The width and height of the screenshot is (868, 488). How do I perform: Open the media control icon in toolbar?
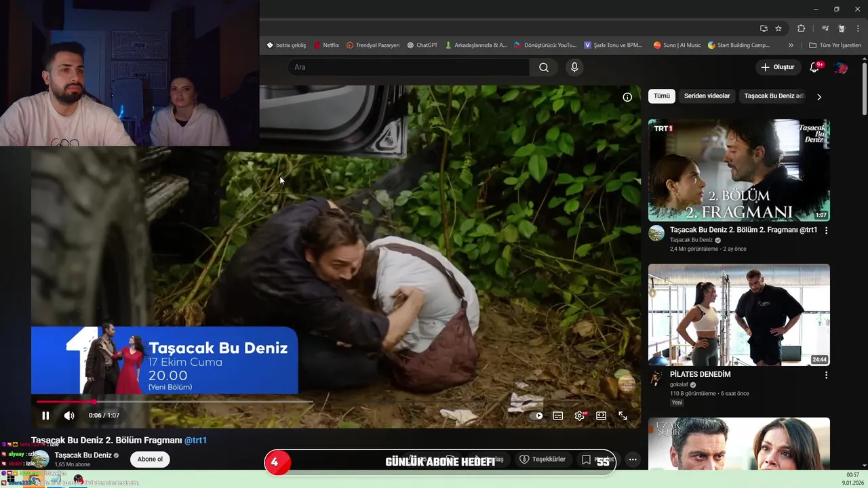click(825, 28)
